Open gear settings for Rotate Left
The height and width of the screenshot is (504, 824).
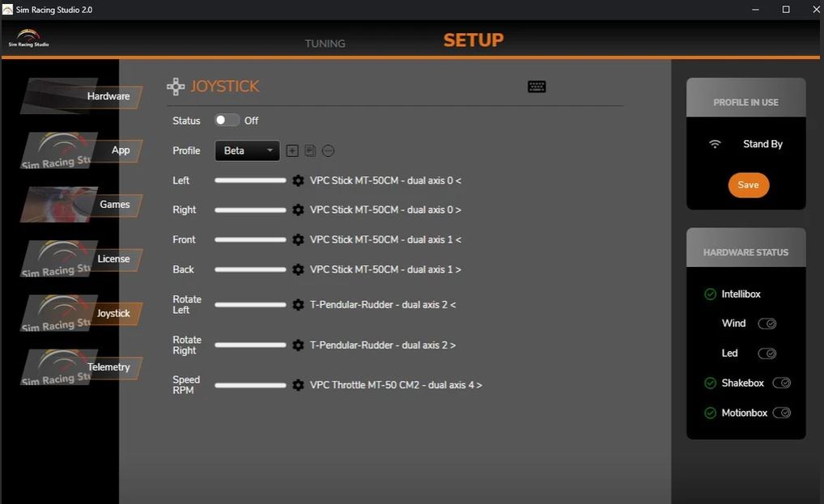pos(298,305)
